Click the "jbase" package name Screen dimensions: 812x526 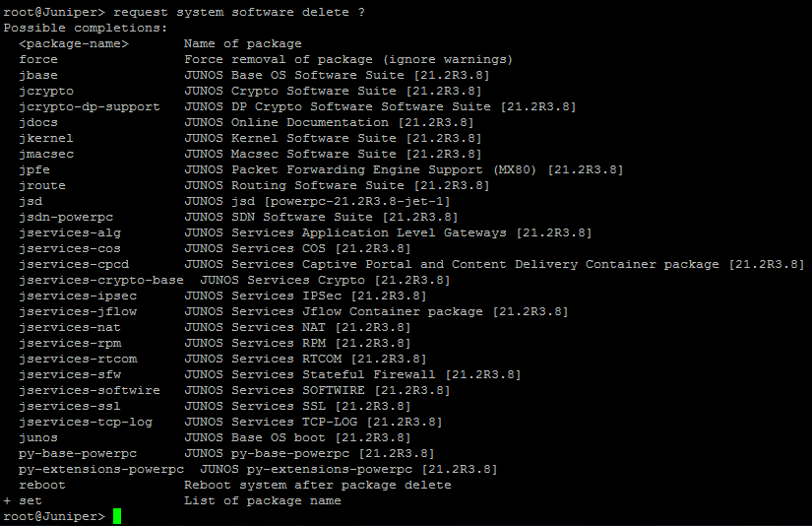click(x=38, y=75)
